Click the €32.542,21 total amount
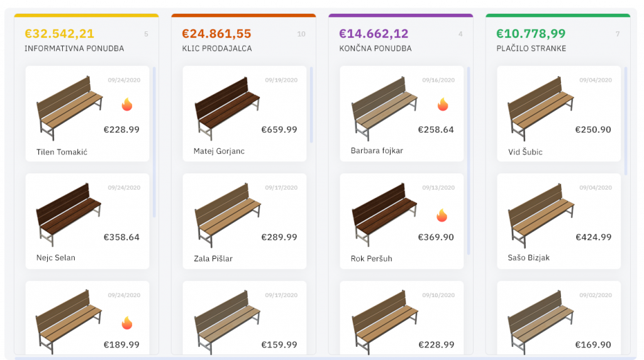644x360 pixels. coord(59,33)
